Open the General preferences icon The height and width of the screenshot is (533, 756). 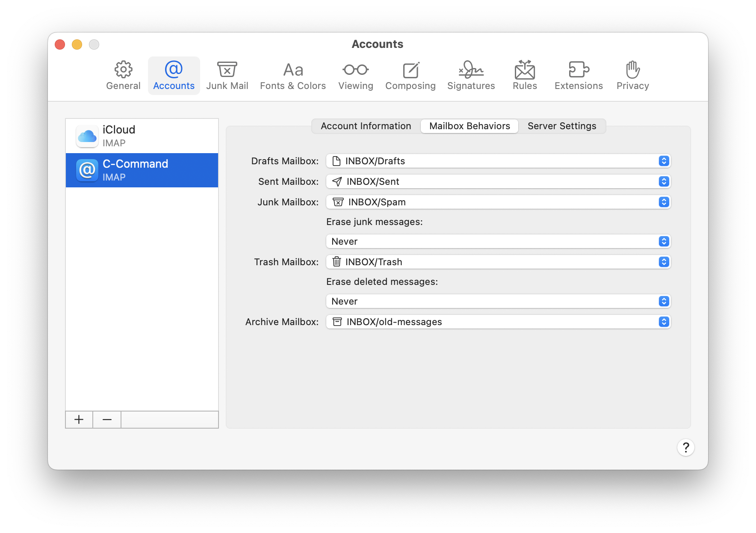123,75
